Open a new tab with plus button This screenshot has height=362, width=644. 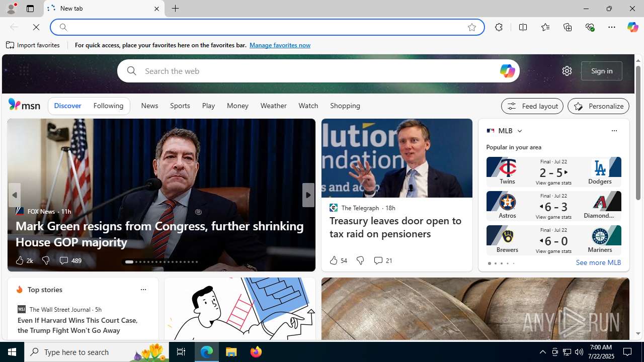pos(176,9)
